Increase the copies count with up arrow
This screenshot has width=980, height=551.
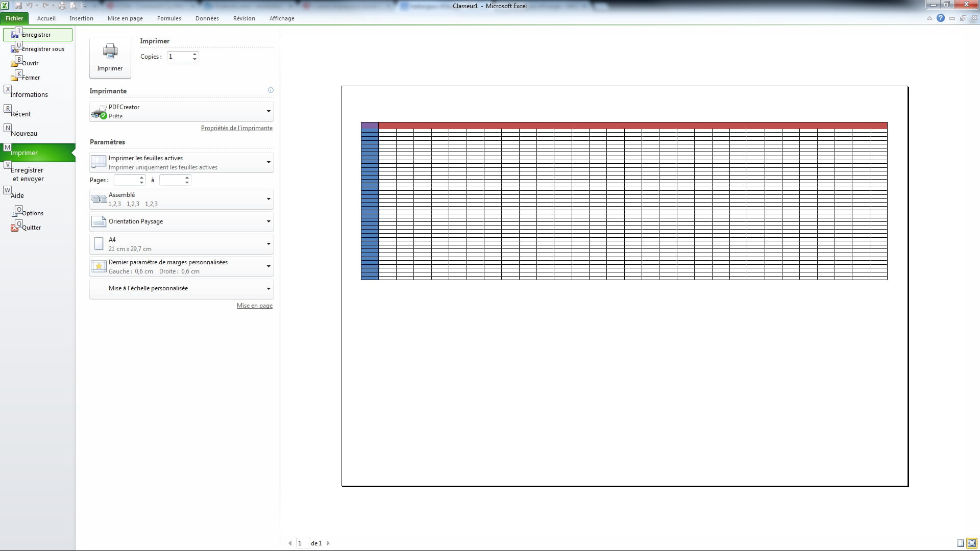[x=194, y=54]
